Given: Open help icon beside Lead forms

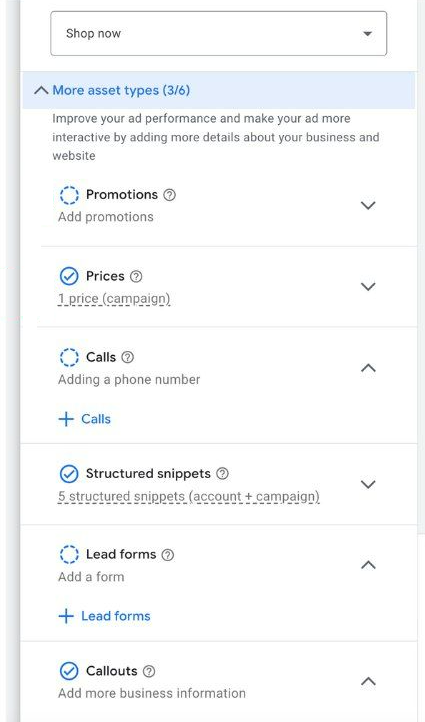Looking at the screenshot, I should click(168, 554).
